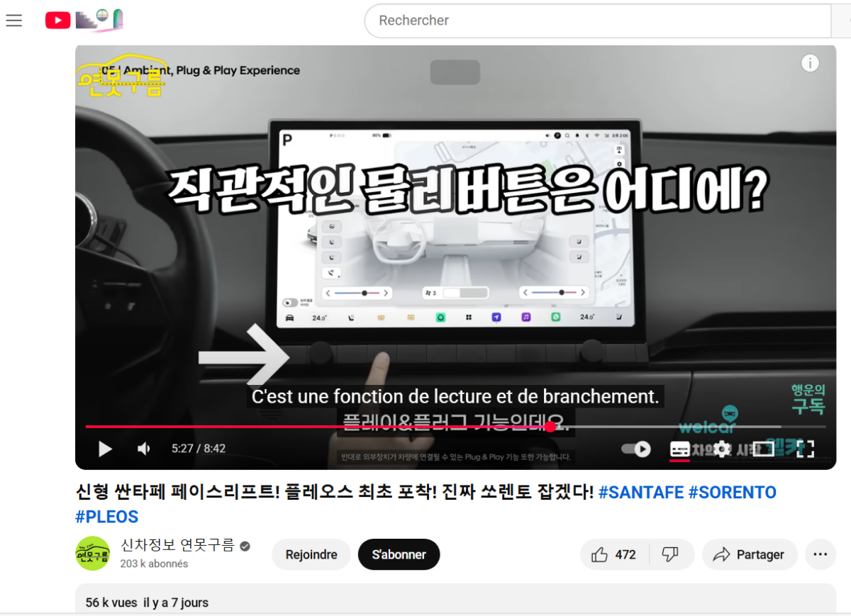
Task: Play the paused video
Action: click(x=105, y=449)
